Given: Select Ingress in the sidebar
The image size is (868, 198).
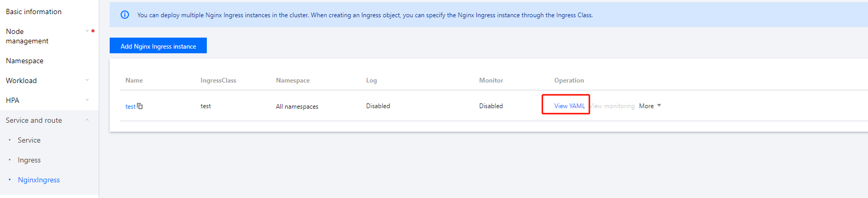Looking at the screenshot, I should (29, 160).
